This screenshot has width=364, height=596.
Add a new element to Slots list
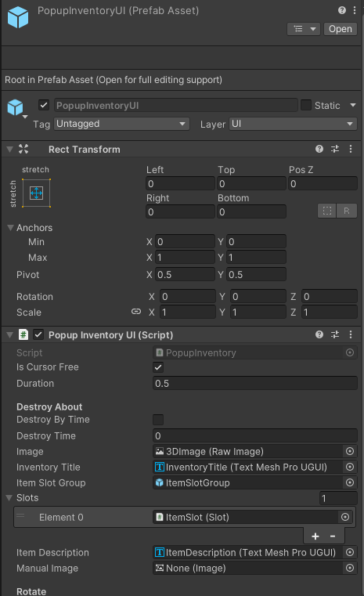click(315, 536)
